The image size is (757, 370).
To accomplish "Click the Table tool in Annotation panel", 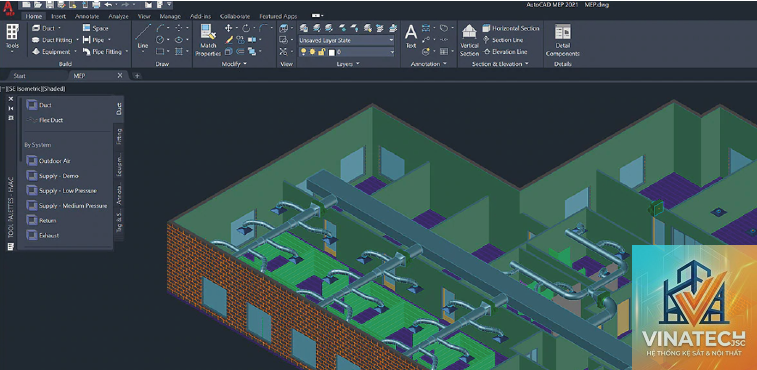I will coord(444,52).
